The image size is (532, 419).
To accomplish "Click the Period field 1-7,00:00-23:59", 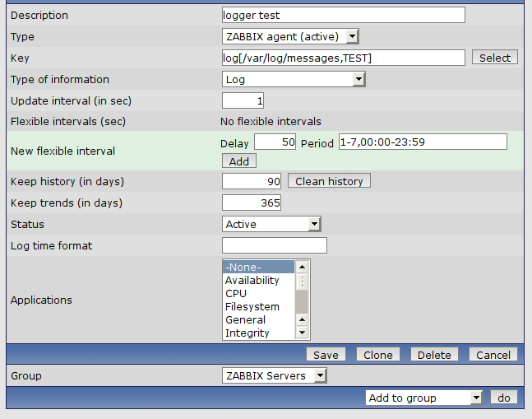I will pos(423,142).
